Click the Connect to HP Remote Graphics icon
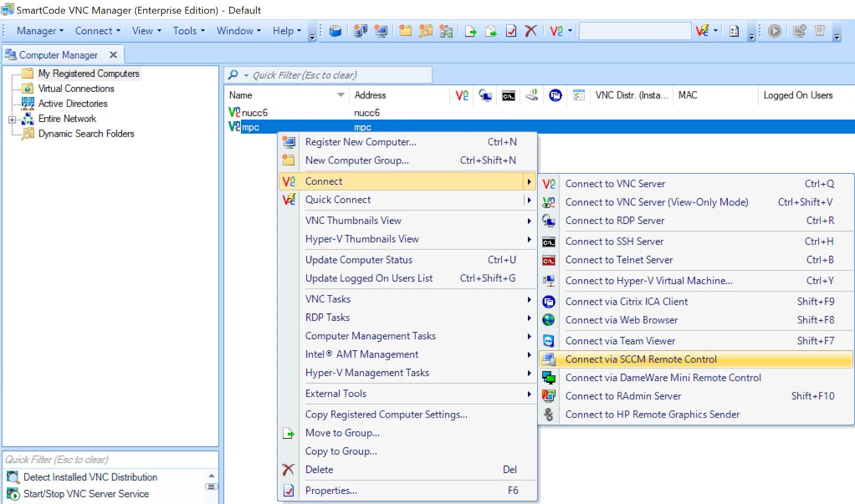This screenshot has width=855, height=504. click(548, 414)
